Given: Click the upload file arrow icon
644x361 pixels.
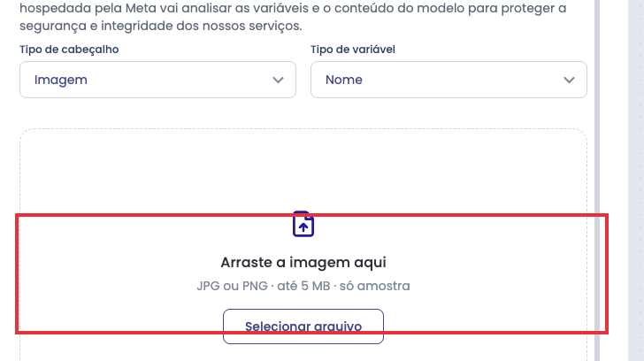Looking at the screenshot, I should point(303,227).
